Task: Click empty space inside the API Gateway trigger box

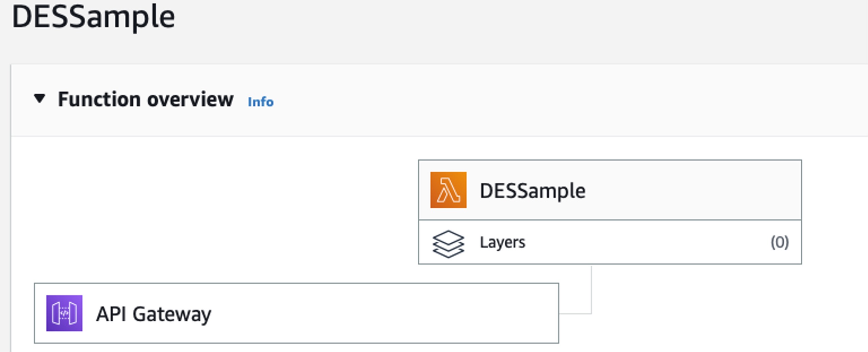Action: tap(374, 313)
